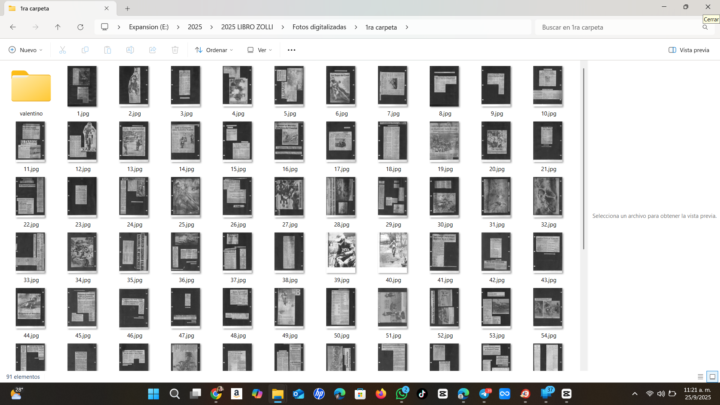The height and width of the screenshot is (405, 720).
Task: Click the Share toolbar icon
Action: [152, 50]
